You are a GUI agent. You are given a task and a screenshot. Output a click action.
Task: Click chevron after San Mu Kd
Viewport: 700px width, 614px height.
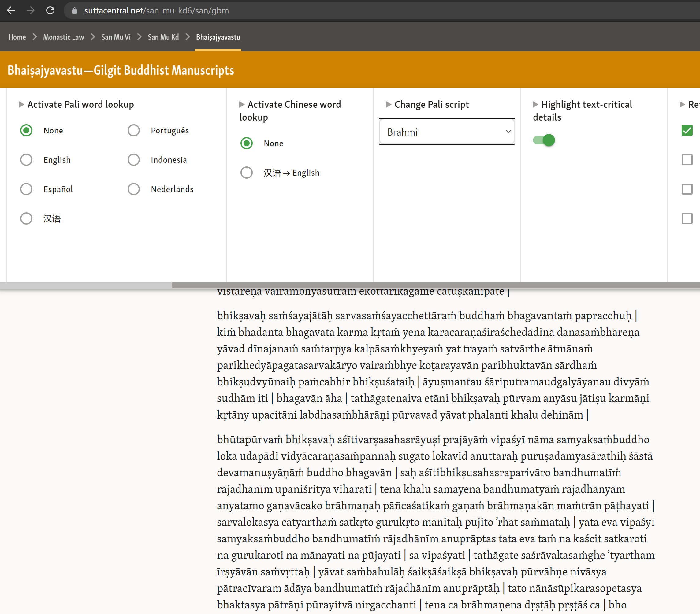188,37
